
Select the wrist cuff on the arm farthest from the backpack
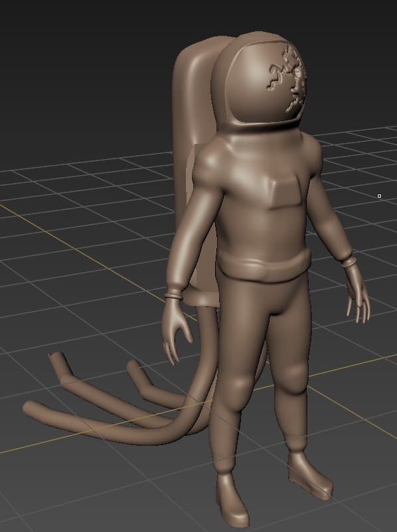[x=349, y=261]
